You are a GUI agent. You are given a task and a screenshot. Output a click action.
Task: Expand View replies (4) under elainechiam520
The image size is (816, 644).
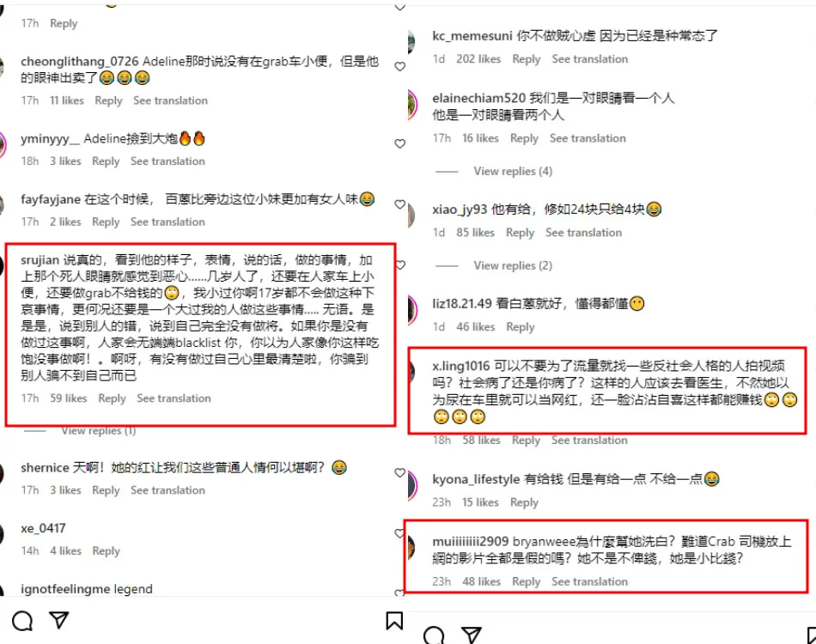(513, 171)
